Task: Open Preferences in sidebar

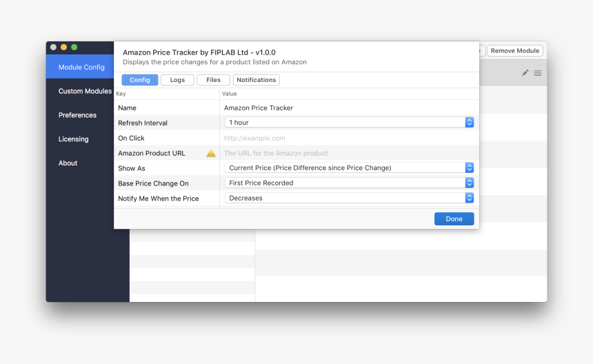Action: [x=77, y=115]
